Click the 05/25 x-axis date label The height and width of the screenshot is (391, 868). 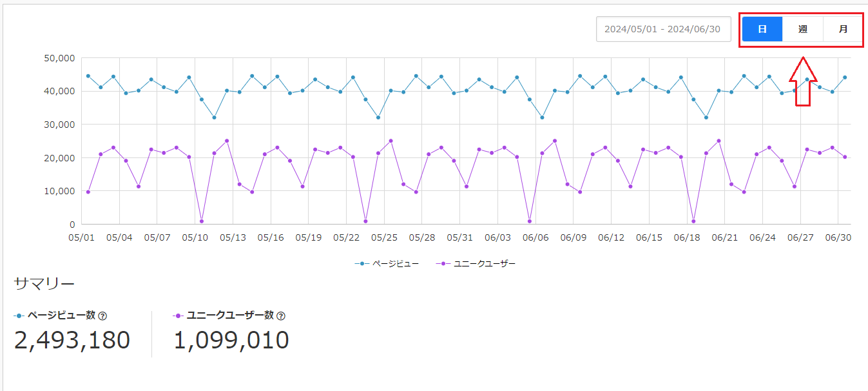tap(384, 237)
